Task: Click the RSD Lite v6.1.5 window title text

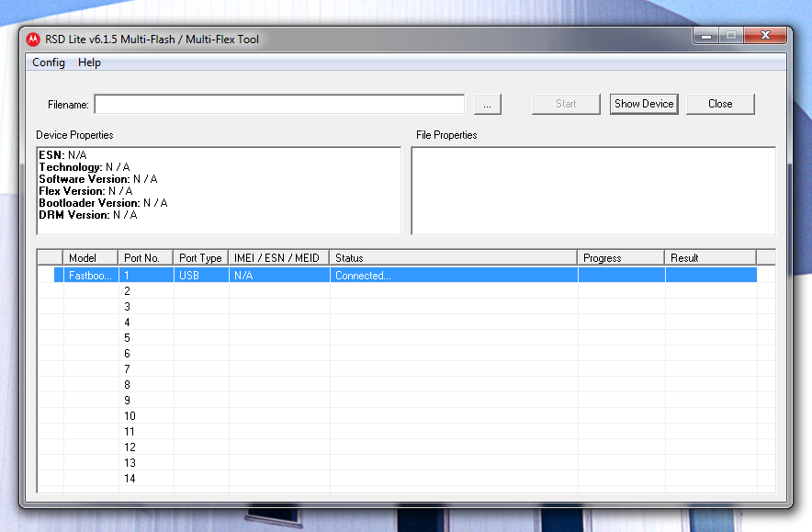Action: coord(152,40)
